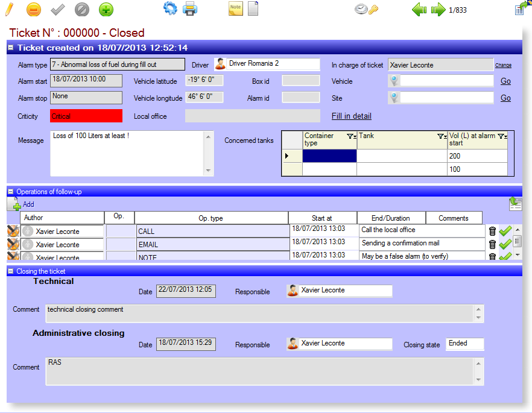Click the blank document page icon
The width and height of the screenshot is (532, 413).
click(x=253, y=8)
